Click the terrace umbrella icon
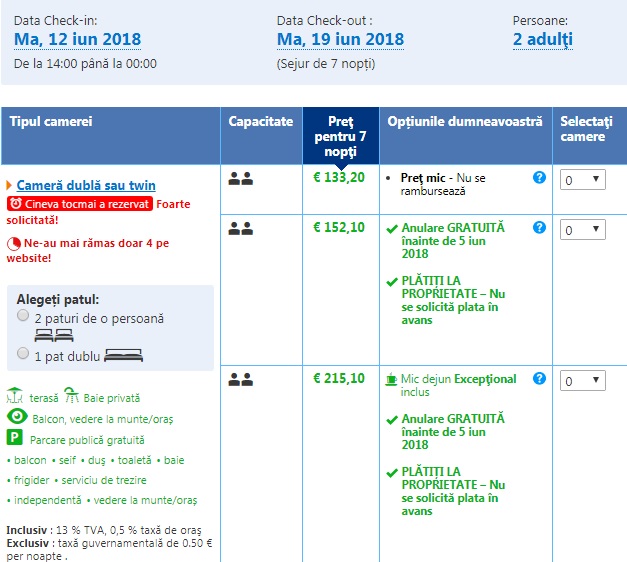The image size is (627, 562). pyautogui.click(x=15, y=397)
